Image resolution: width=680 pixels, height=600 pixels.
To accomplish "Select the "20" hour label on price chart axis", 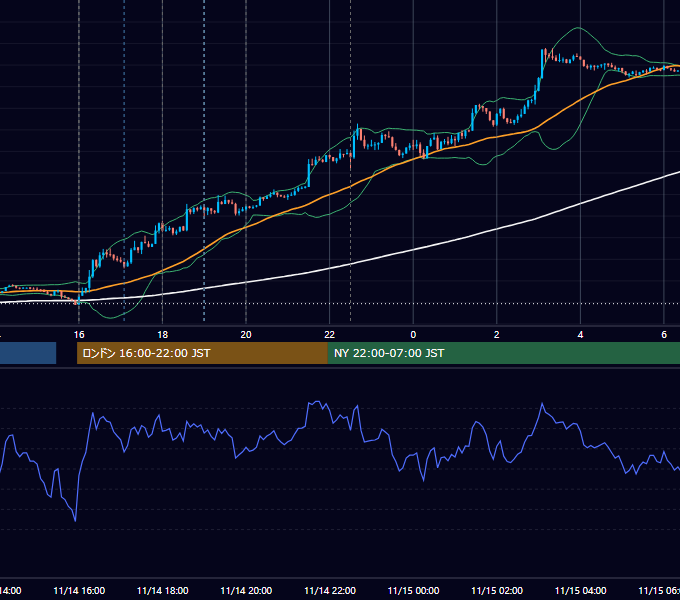I will pos(246,334).
